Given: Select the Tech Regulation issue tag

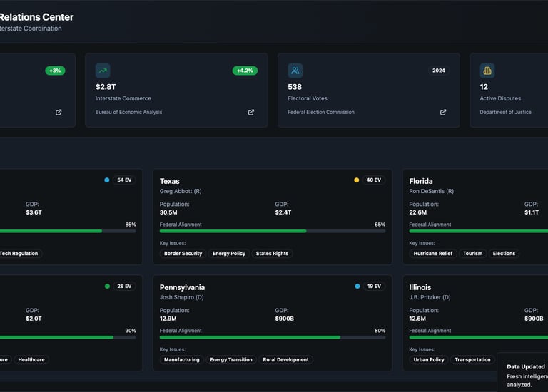Looking at the screenshot, I should (x=19, y=254).
